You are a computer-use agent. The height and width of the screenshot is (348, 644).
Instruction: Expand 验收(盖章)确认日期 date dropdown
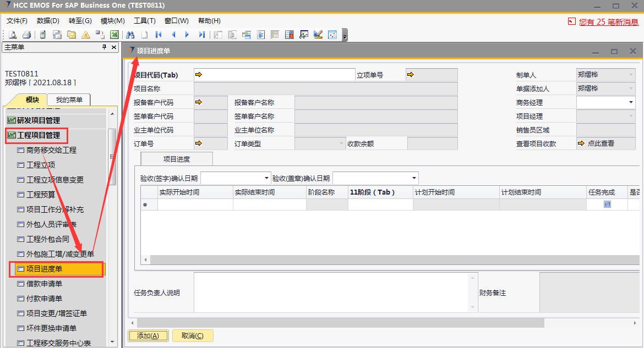coord(414,178)
